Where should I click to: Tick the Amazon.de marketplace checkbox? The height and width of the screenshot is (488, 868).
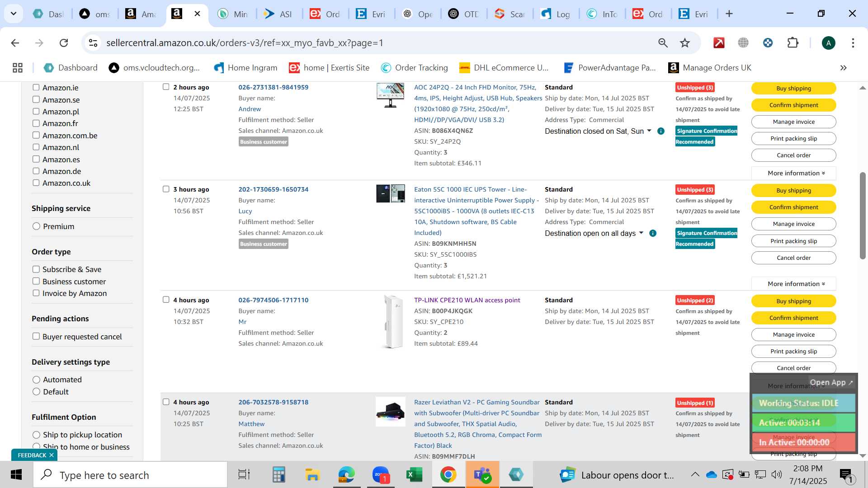[x=36, y=171]
